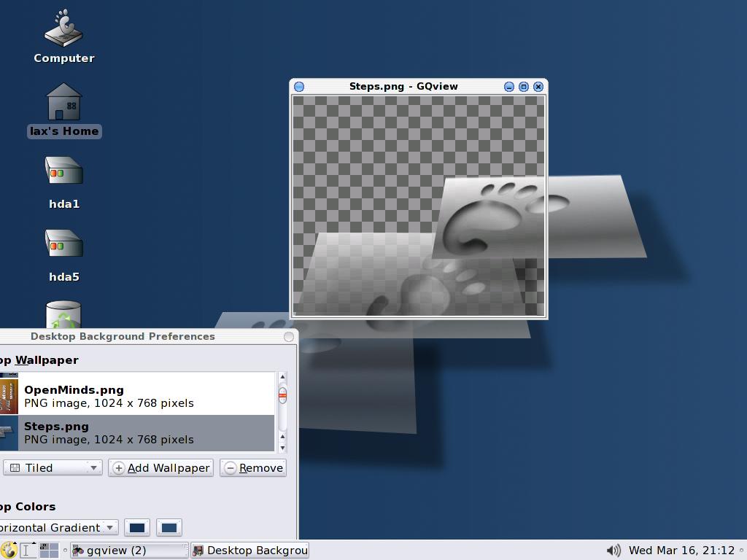Switch to Desktop Background taskbar button
Screen dimensions: 747x560
[x=250, y=551]
